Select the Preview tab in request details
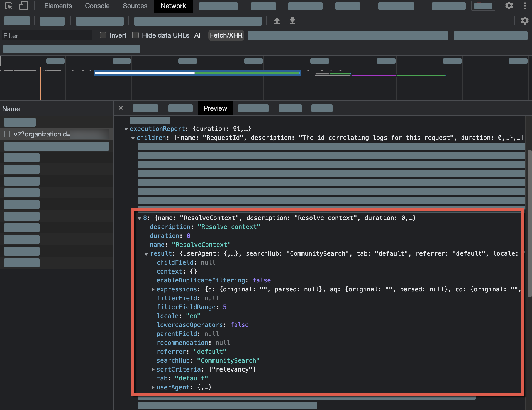Screen dimensions: 532x410 [215, 108]
